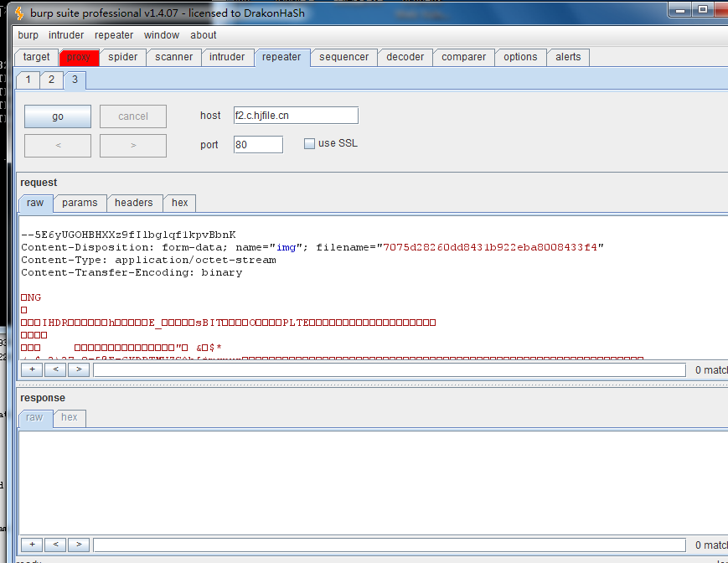The width and height of the screenshot is (728, 563).
Task: Select repeater request tab 2
Action: 52,80
